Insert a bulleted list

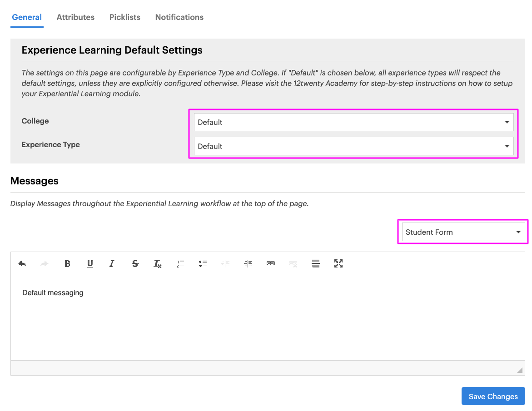[203, 263]
